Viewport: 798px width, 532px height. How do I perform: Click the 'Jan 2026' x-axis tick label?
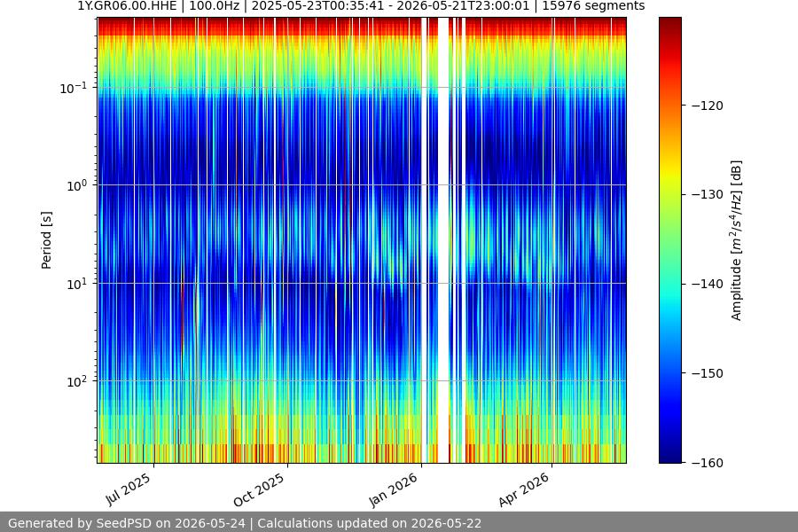(x=393, y=489)
